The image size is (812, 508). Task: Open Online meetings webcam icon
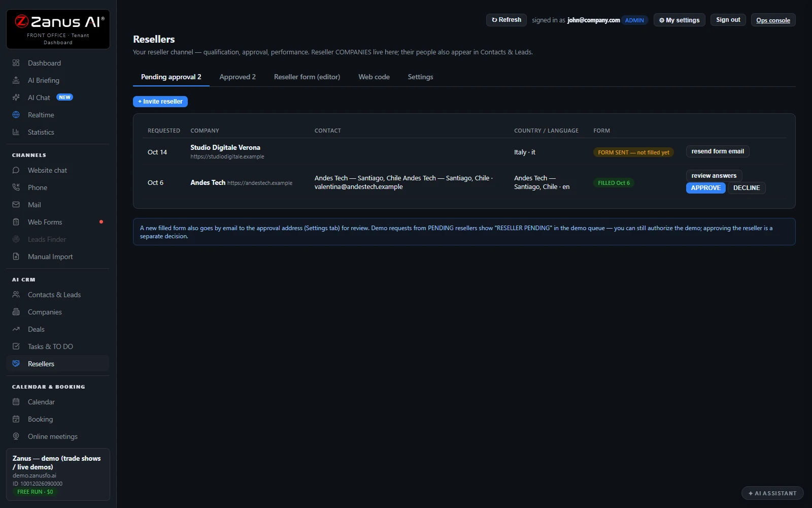(16, 436)
